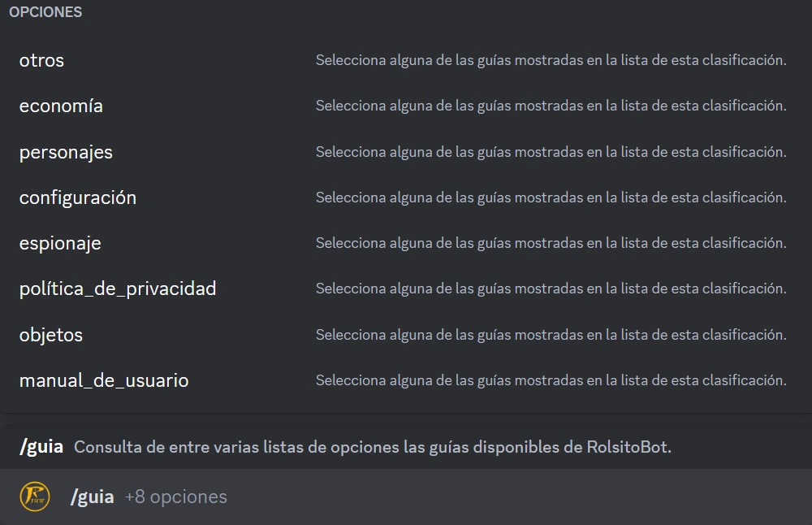Choose the "personajes" option from the list
Screen dimensions: 812x525
tap(66, 151)
